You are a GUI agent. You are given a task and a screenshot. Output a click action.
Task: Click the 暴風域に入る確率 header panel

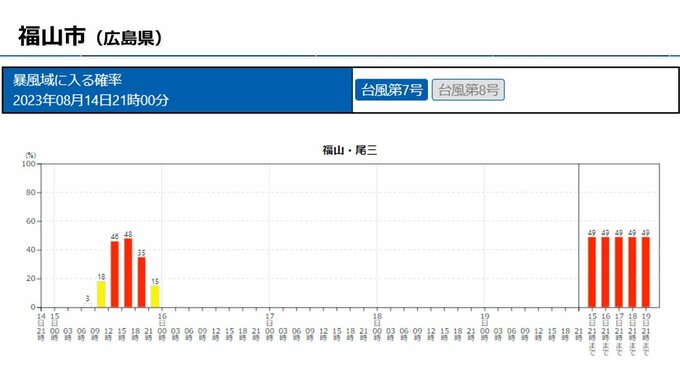pyautogui.click(x=177, y=90)
